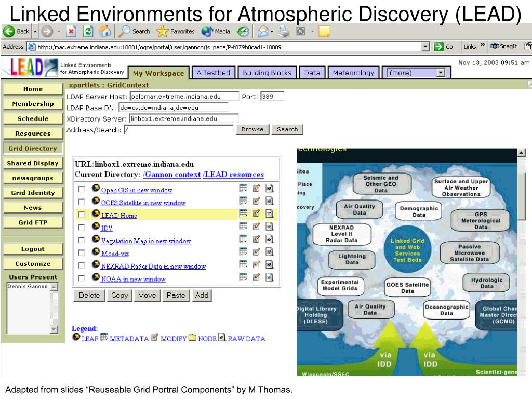
Task: Click the Address/Search input field
Action: tap(179, 129)
